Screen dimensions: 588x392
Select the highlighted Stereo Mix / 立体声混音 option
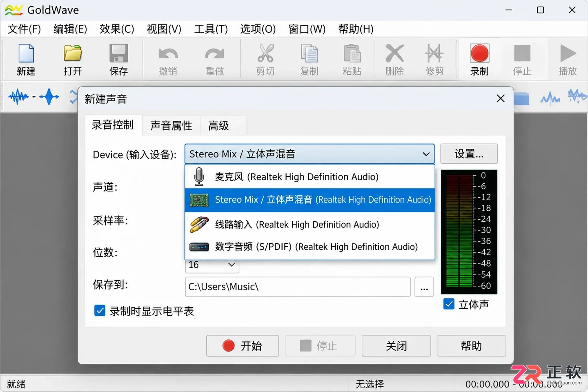tap(310, 200)
